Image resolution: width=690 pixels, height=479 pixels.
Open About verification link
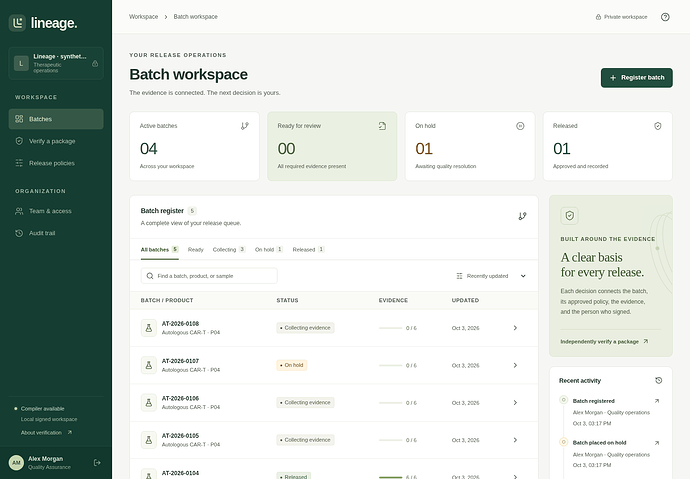click(x=46, y=433)
